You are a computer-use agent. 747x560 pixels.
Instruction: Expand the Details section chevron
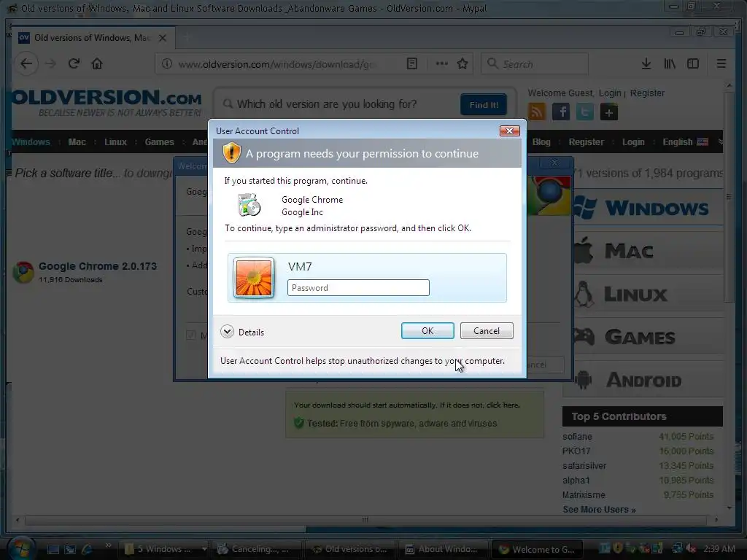coord(228,332)
